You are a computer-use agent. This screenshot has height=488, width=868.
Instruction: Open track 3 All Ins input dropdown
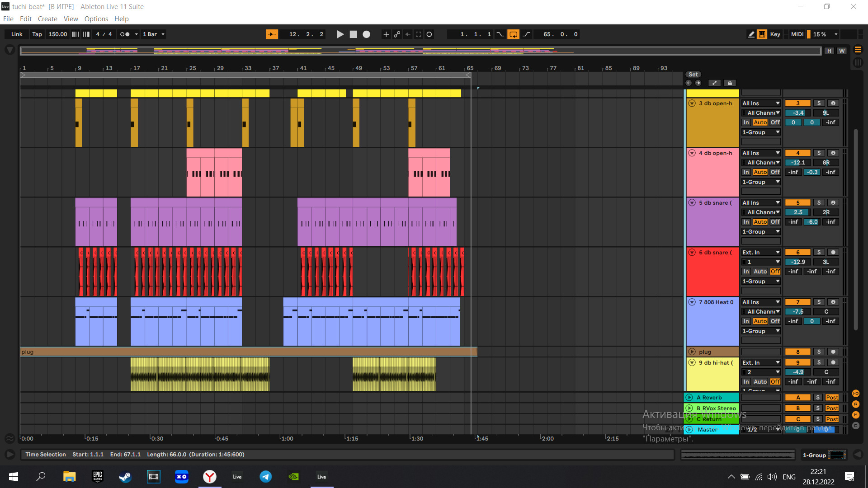pos(761,103)
